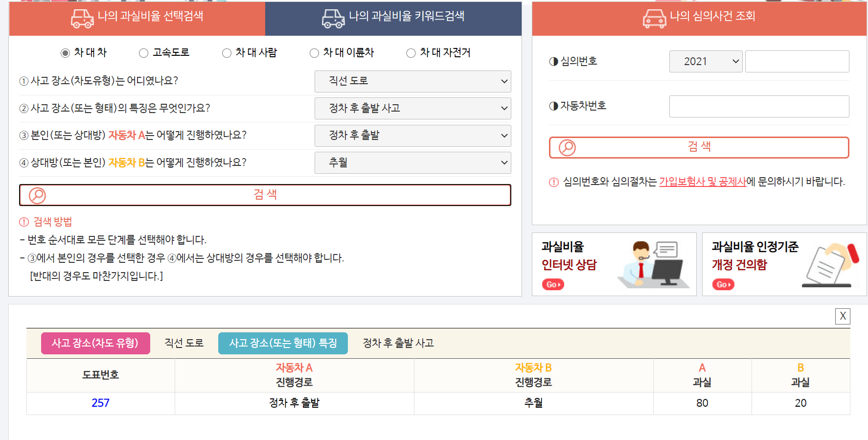868x440 pixels.
Task: Choose the 차 대 사람 radio button
Action: pyautogui.click(x=227, y=53)
